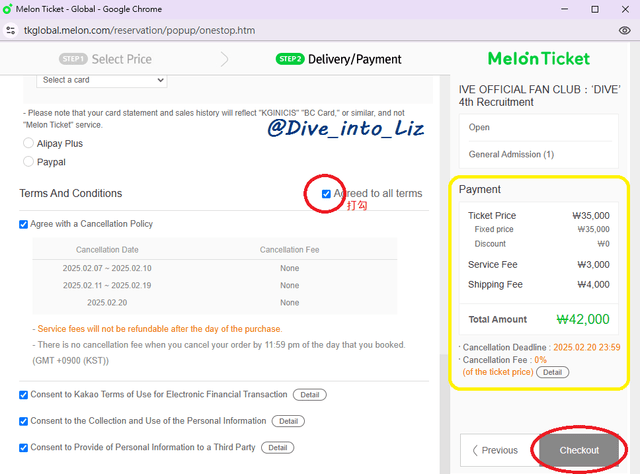This screenshot has height=474, width=640.
Task: Click the Melon Ticket logo
Action: pyautogui.click(x=538, y=59)
